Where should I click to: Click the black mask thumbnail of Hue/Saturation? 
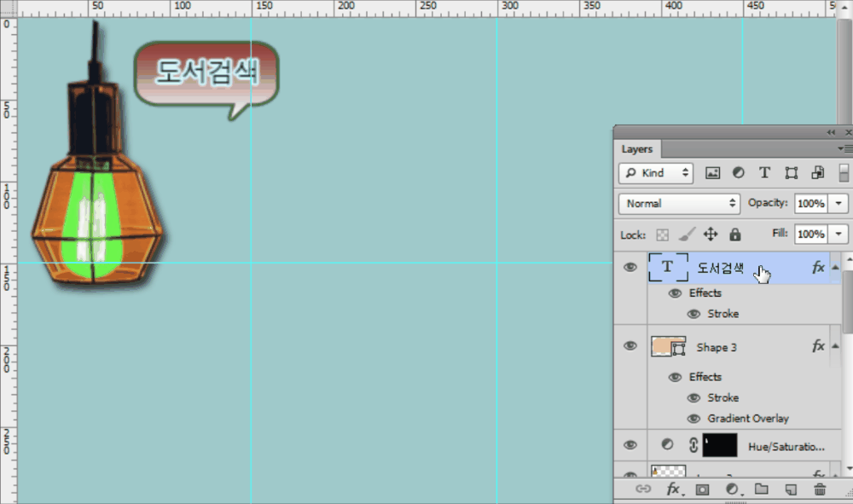pos(720,445)
